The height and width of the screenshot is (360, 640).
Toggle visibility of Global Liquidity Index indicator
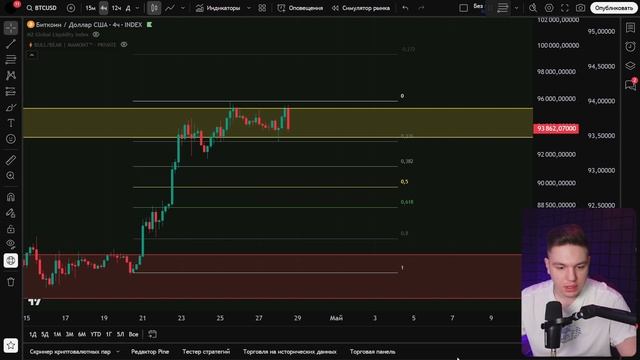pyautogui.click(x=96, y=35)
